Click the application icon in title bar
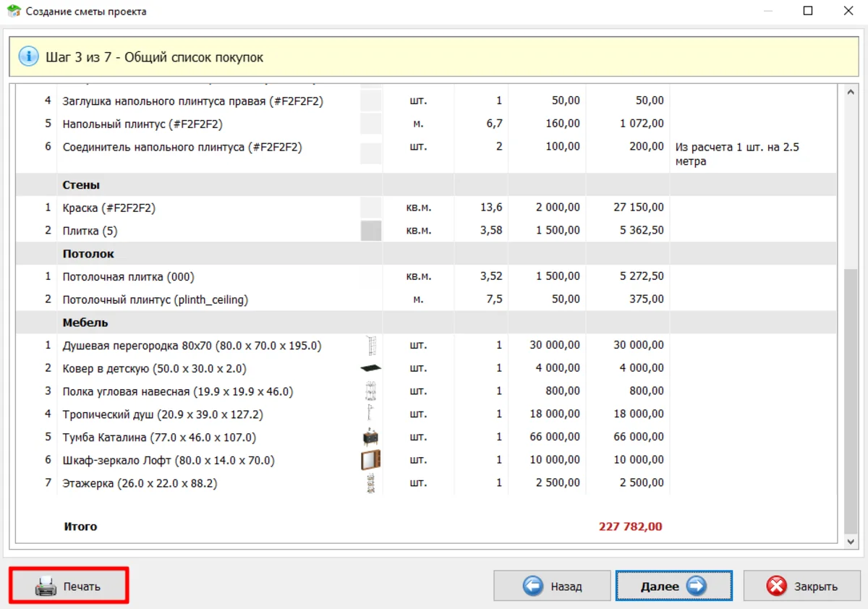Viewport: 868px width, 609px height. coord(13,12)
